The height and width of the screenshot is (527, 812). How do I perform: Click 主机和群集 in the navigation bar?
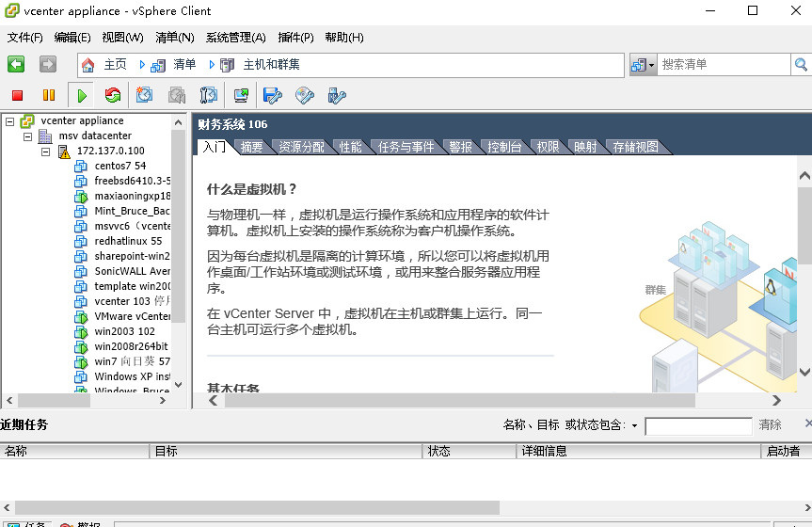pos(271,64)
